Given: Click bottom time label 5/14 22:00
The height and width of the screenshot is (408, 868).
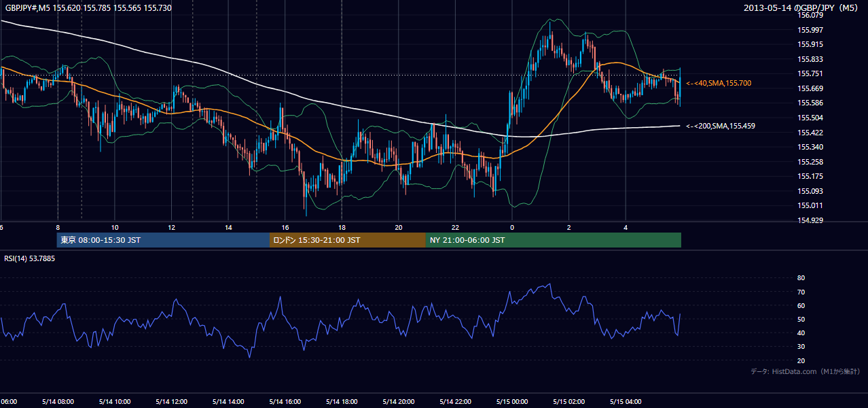Looking at the screenshot, I should pyautogui.click(x=455, y=401).
